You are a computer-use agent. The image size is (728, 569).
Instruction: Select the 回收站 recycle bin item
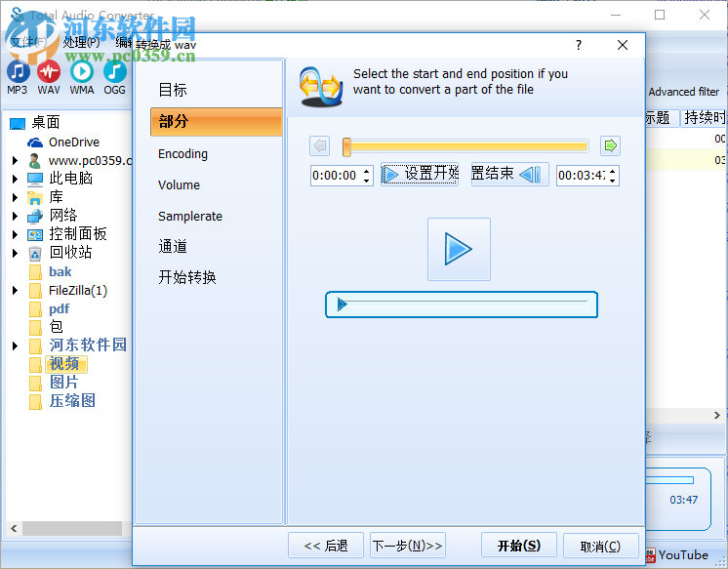tap(70, 253)
